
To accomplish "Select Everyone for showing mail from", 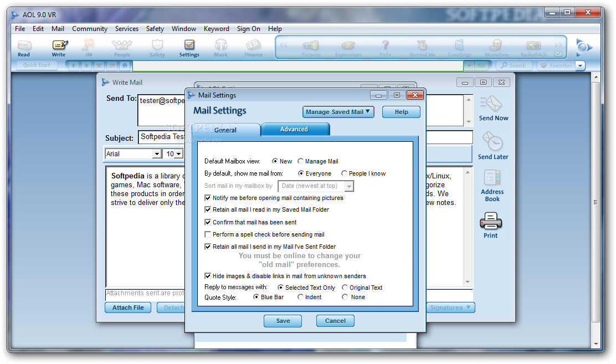I will [301, 173].
